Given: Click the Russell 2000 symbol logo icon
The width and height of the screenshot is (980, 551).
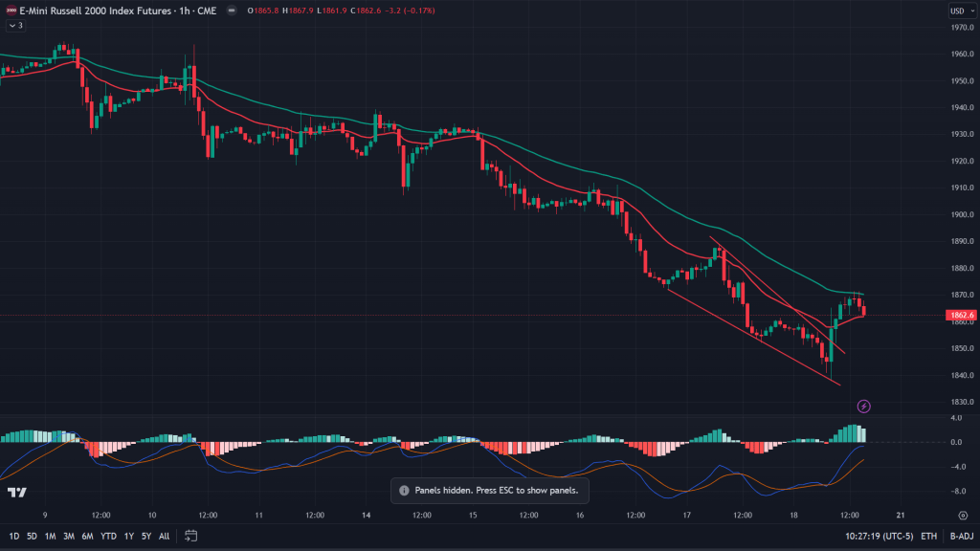Looking at the screenshot, I should point(10,11).
